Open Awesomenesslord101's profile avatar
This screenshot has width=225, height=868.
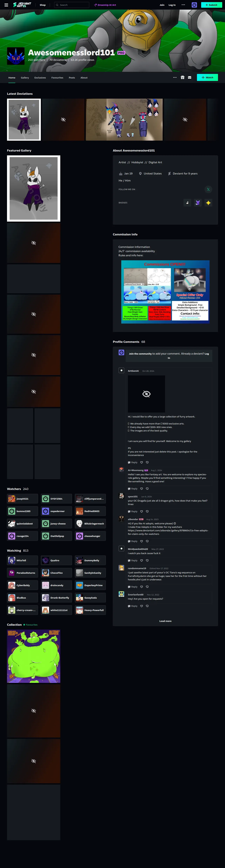click(x=16, y=56)
